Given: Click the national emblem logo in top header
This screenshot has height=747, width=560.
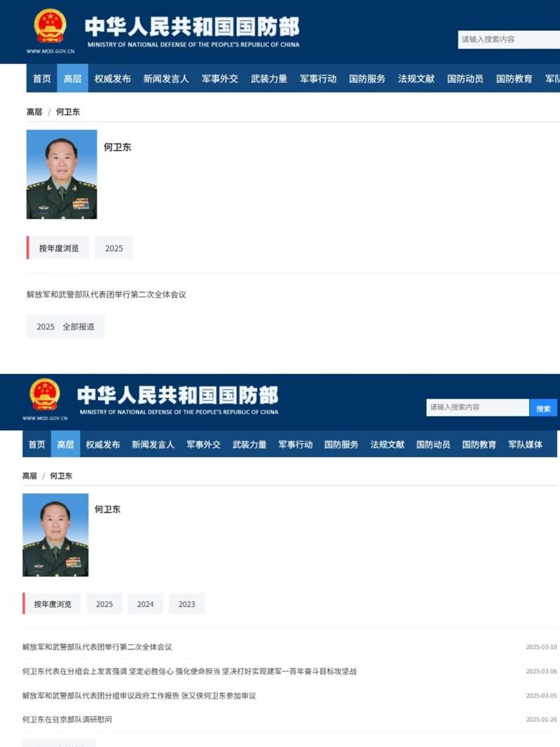Looking at the screenshot, I should point(50,26).
